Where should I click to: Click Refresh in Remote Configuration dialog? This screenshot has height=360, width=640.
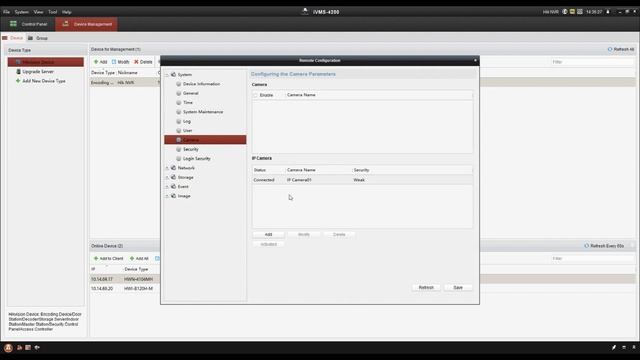(426, 287)
